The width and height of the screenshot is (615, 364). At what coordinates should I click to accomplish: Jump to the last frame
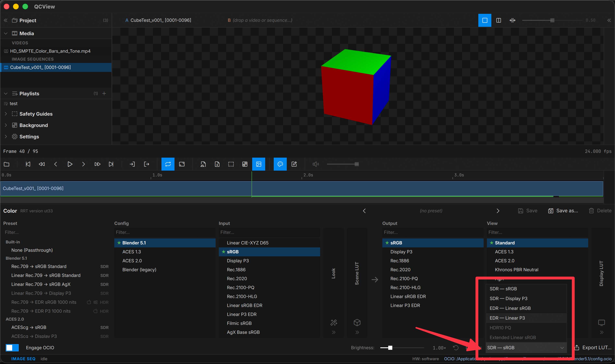[x=111, y=164]
